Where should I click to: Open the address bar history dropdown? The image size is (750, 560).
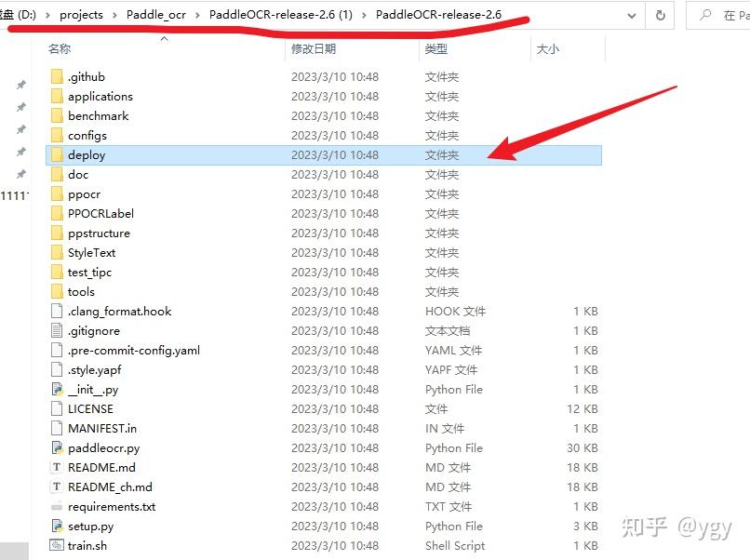tap(632, 16)
